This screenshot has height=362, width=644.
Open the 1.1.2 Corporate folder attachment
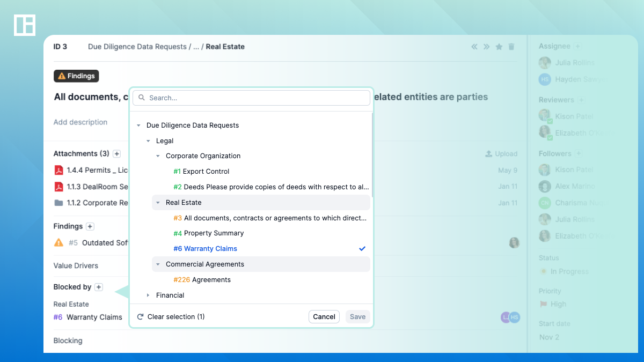click(91, 203)
